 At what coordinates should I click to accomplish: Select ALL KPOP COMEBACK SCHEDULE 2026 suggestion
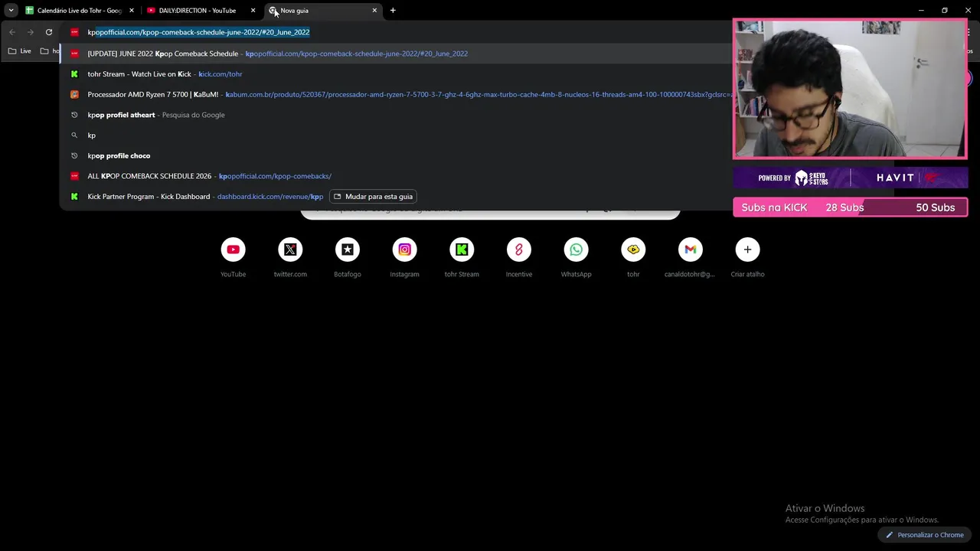pyautogui.click(x=396, y=176)
